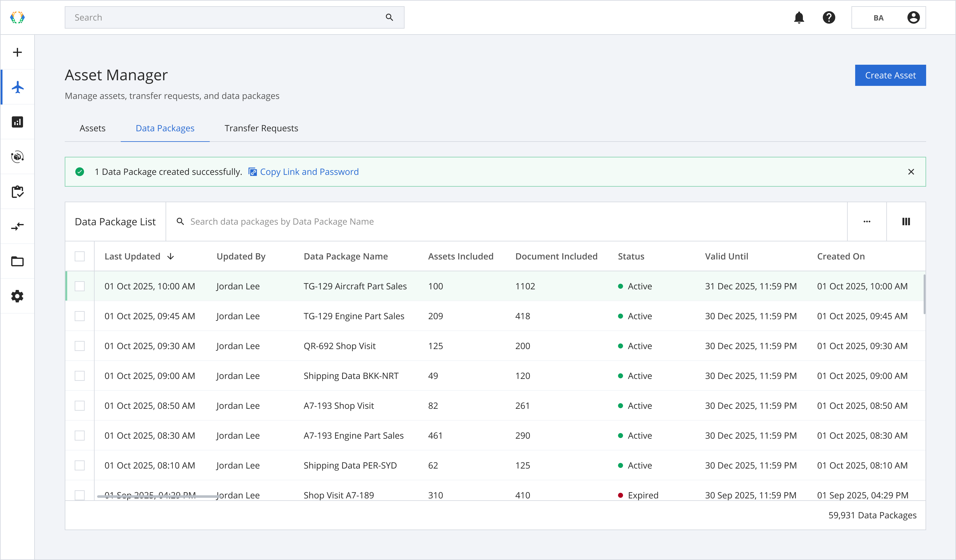This screenshot has height=560, width=956.
Task: Open the bar chart reports icon
Action: pyautogui.click(x=17, y=122)
